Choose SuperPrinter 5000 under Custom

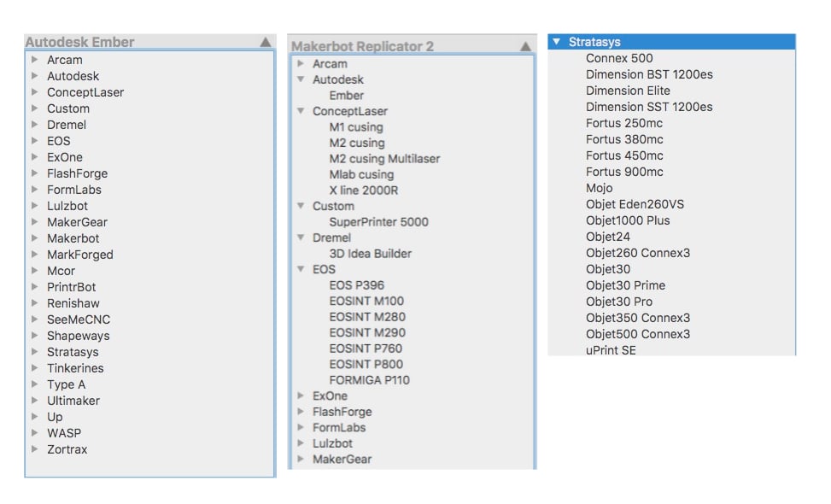coord(378,222)
